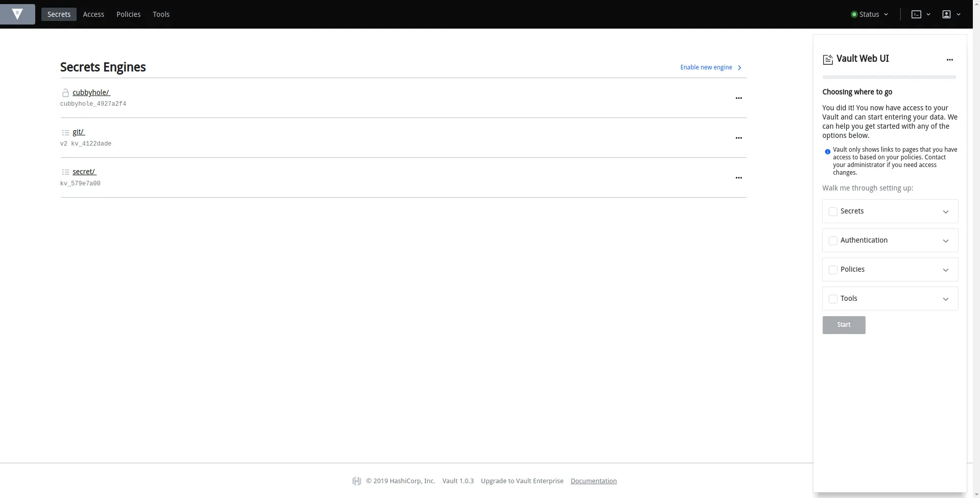980x498 pixels.
Task: Open the git/ secrets engine
Action: 79,132
